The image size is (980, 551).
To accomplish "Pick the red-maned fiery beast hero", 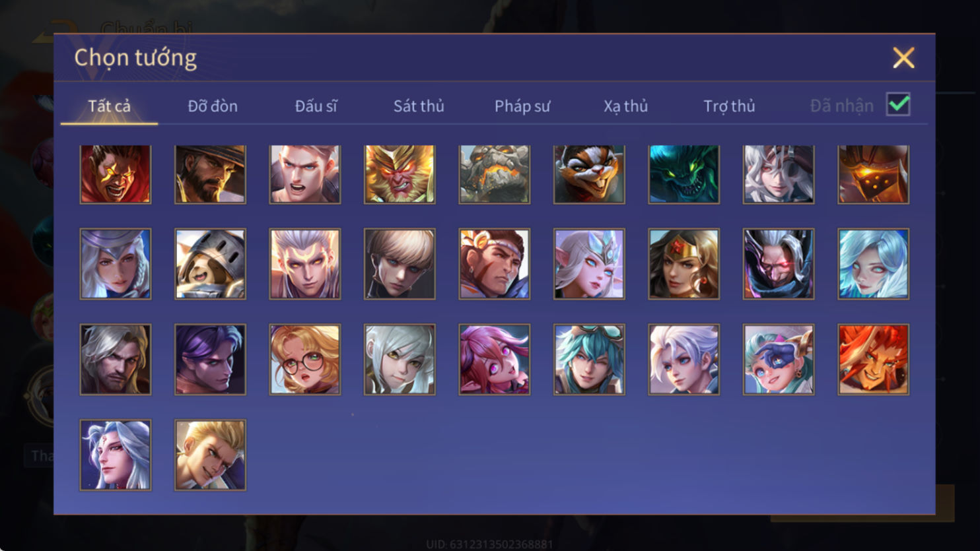I will [873, 360].
